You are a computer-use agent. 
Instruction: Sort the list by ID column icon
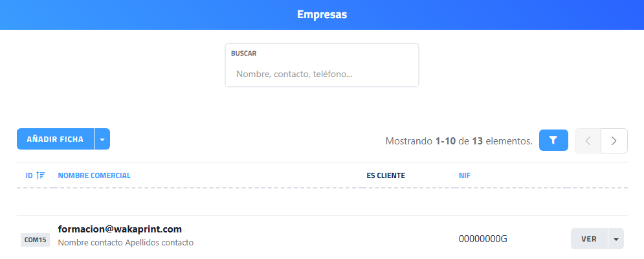point(41,175)
